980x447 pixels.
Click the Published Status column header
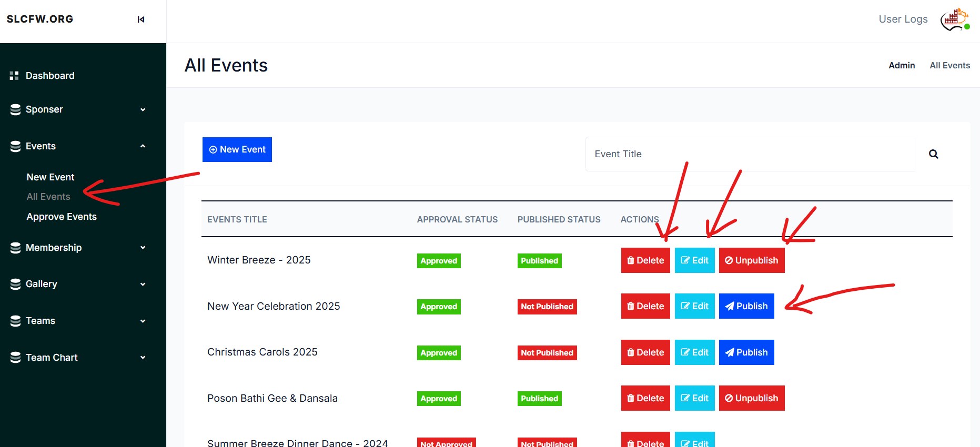pos(559,219)
